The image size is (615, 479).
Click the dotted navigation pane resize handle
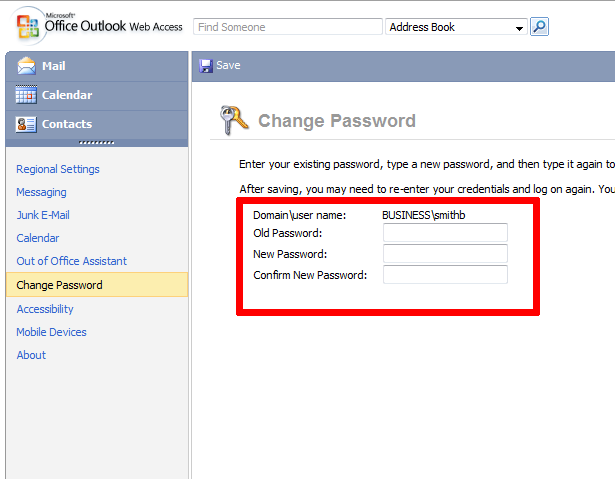click(96, 142)
